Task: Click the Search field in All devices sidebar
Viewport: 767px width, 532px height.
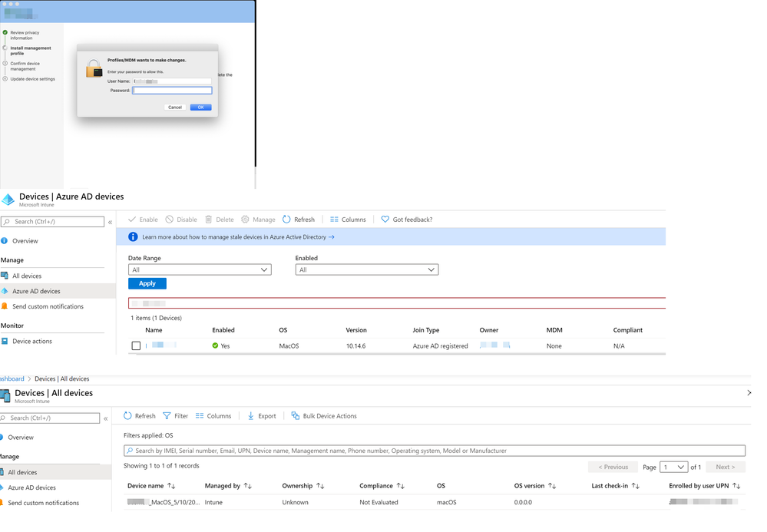Action: 50,418
